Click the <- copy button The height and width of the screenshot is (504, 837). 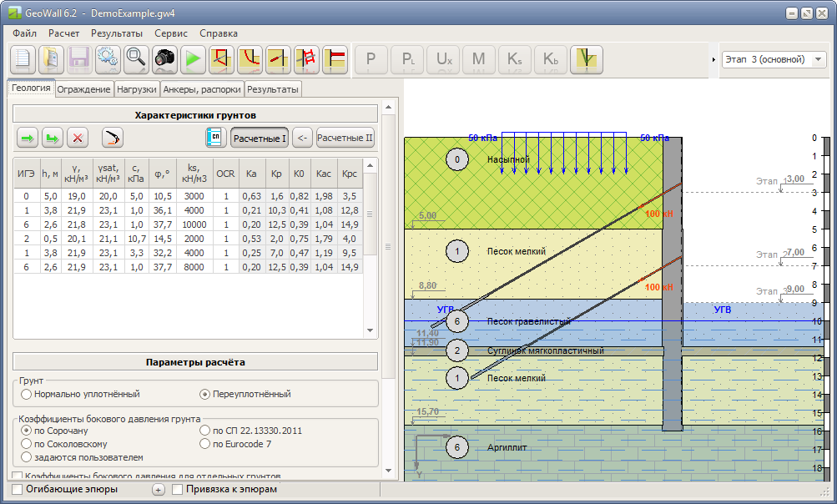302,138
